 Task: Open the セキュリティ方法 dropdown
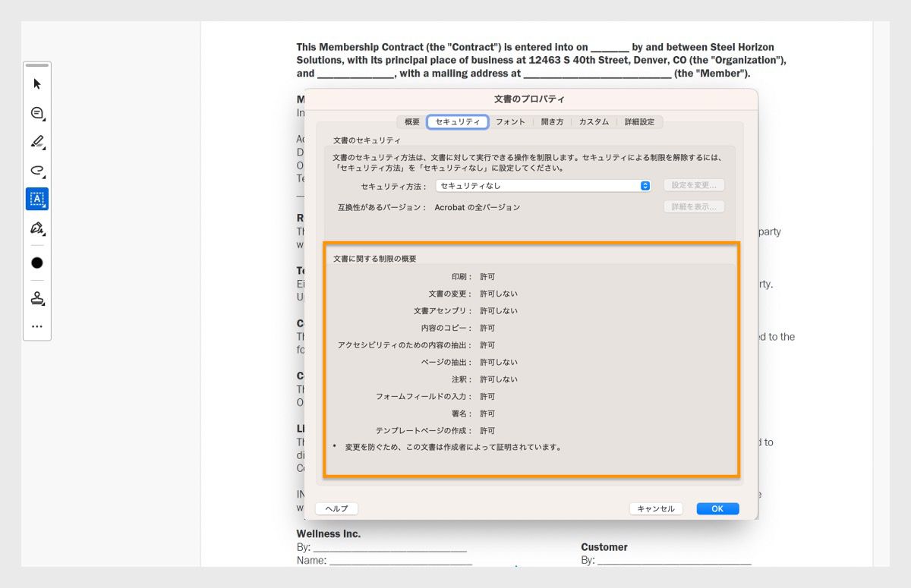coord(542,185)
